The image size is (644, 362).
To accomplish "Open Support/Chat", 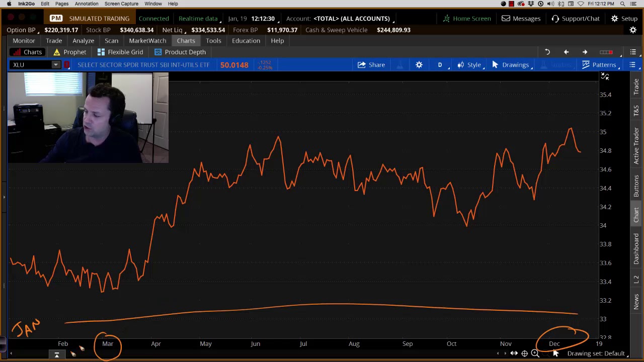I will coord(576,19).
